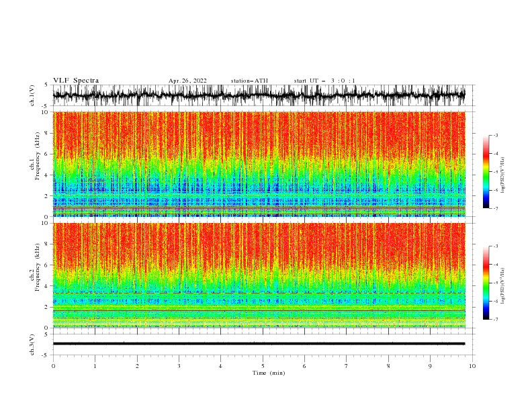Click the ch.1 spectrogram color bar
532x411 pixels.
[486, 172]
